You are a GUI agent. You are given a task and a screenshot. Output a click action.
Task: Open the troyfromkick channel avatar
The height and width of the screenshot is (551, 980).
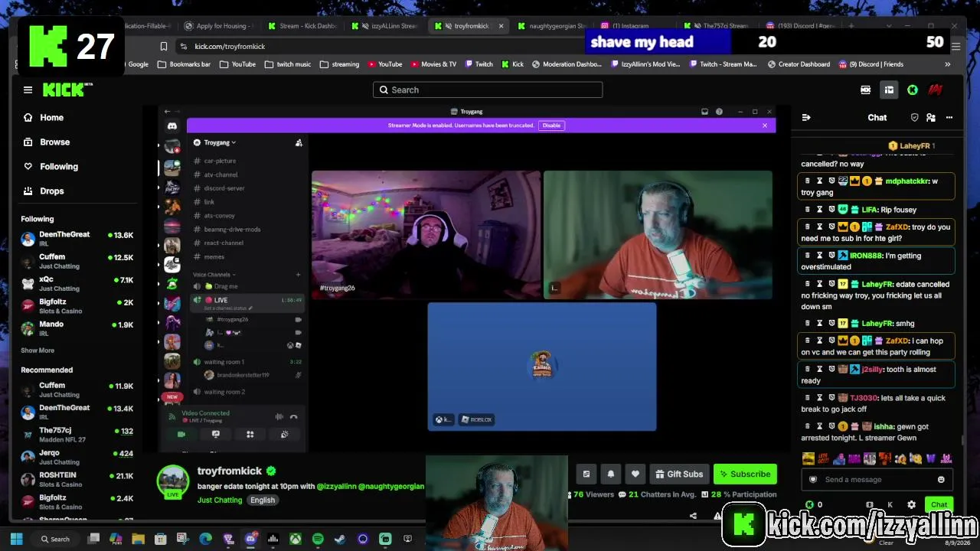point(173,481)
